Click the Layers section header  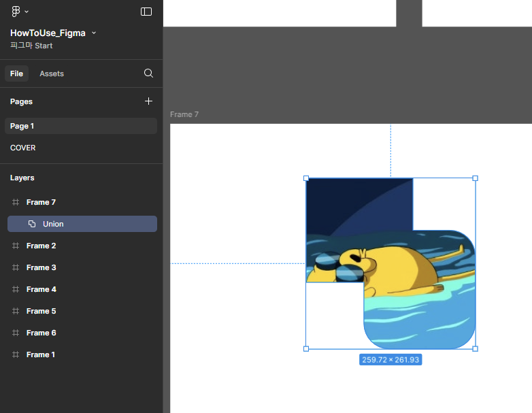[22, 178]
